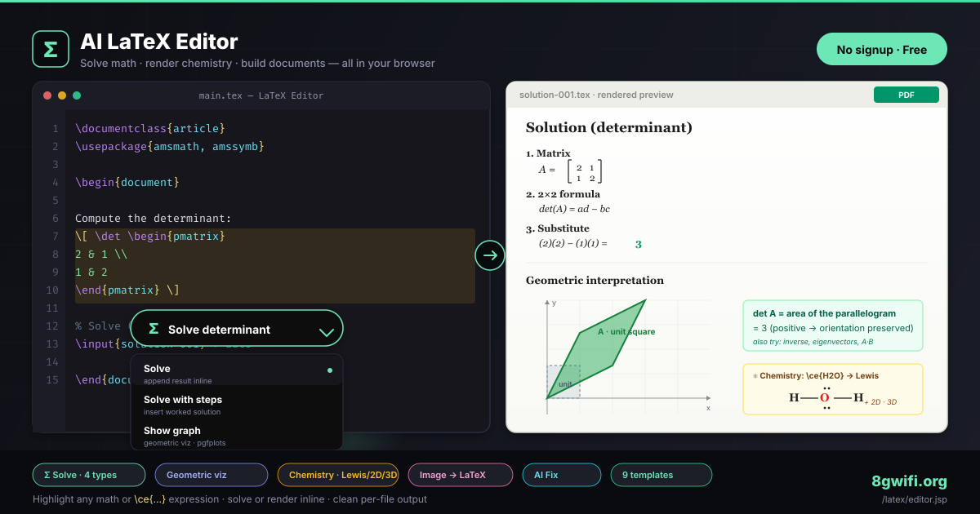Screen dimensions: 980x514
Task: Click the det(A) = ad − bc formula
Action: (x=574, y=209)
